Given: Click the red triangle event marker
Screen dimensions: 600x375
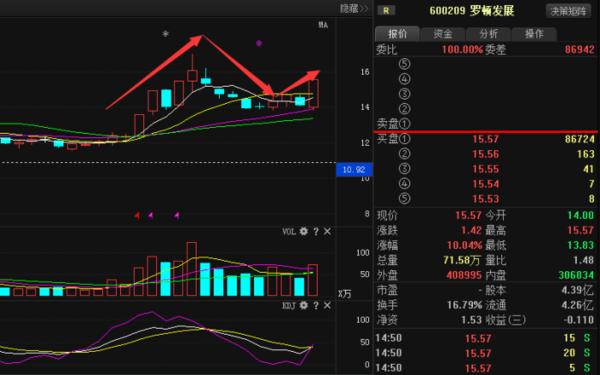Looking at the screenshot, I should click(x=137, y=216).
